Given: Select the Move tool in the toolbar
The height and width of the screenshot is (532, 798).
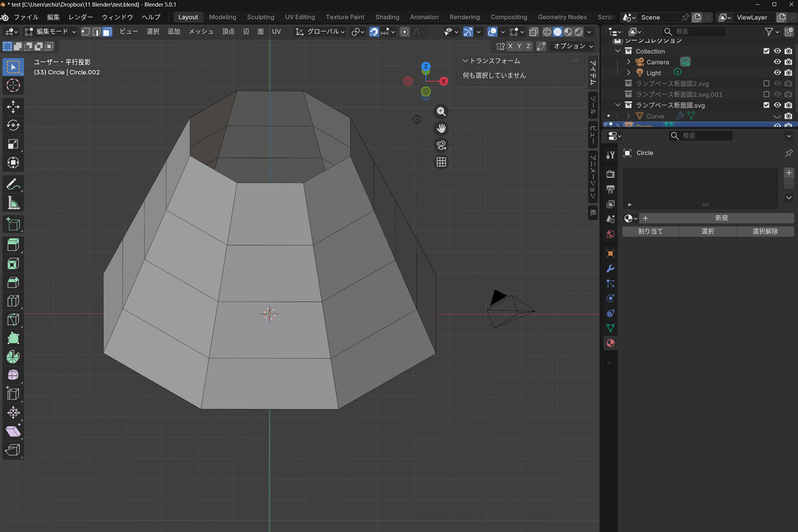Looking at the screenshot, I should [13, 107].
